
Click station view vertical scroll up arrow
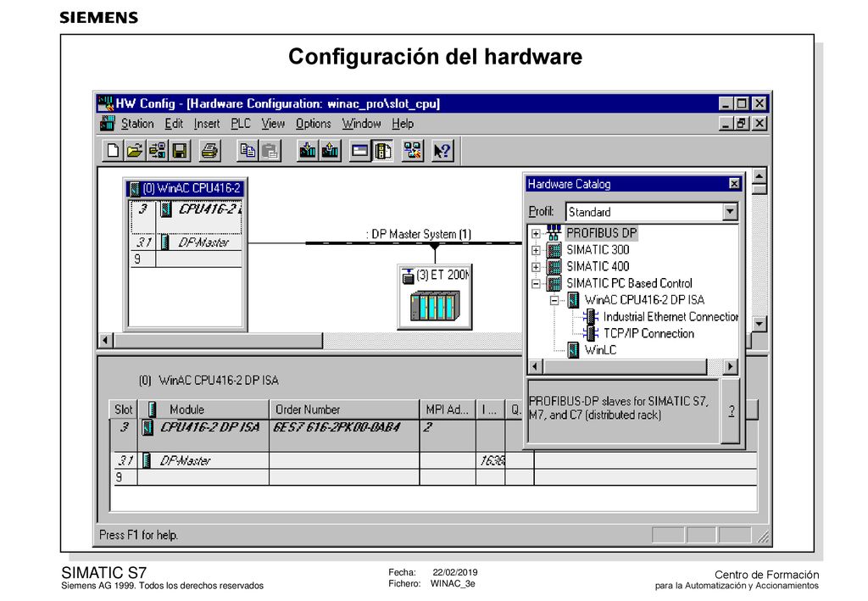pos(759,176)
